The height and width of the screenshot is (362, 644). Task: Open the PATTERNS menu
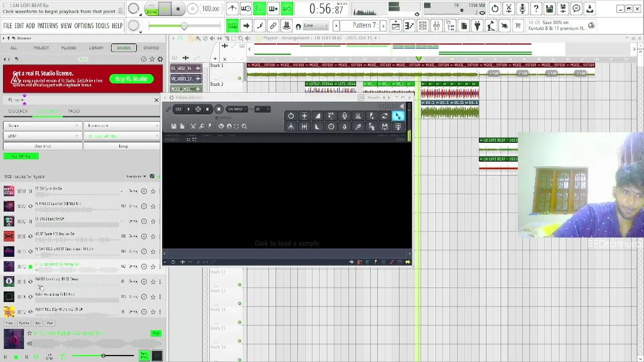[x=48, y=26]
